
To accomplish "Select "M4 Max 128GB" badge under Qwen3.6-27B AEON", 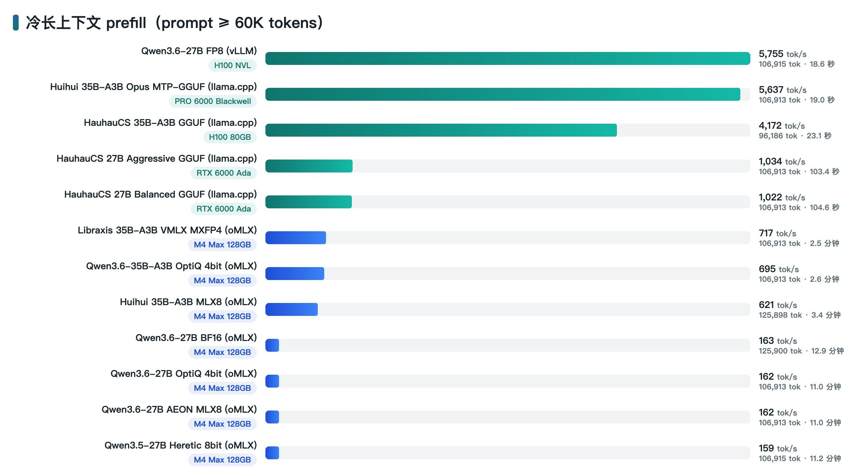I will point(222,424).
